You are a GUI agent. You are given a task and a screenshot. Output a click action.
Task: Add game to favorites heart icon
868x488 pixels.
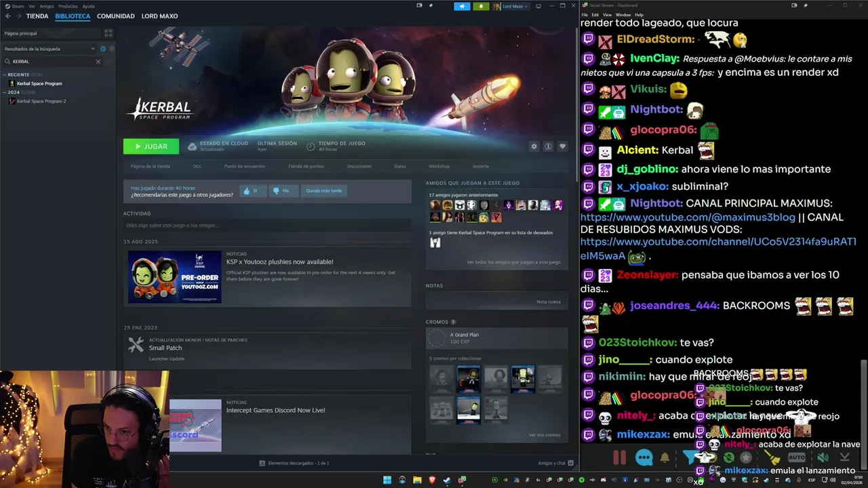click(562, 146)
